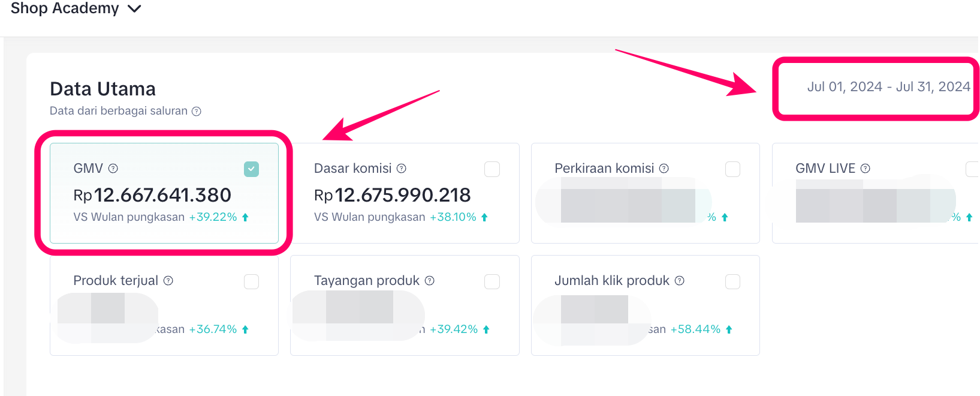980x396 pixels.
Task: Open the Shop Academy menu
Action: coord(65,8)
